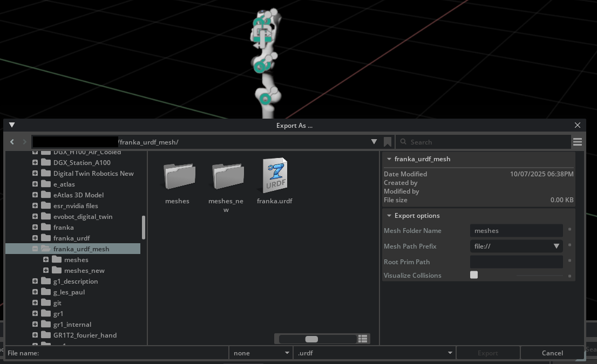
Task: Click the back navigation arrow
Action: pyautogui.click(x=12, y=142)
